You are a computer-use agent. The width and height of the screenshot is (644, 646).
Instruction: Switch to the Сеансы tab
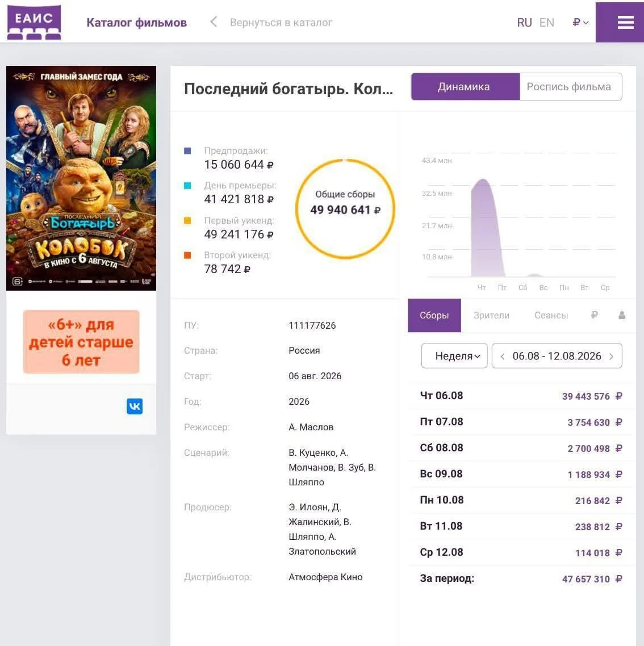[x=551, y=315]
